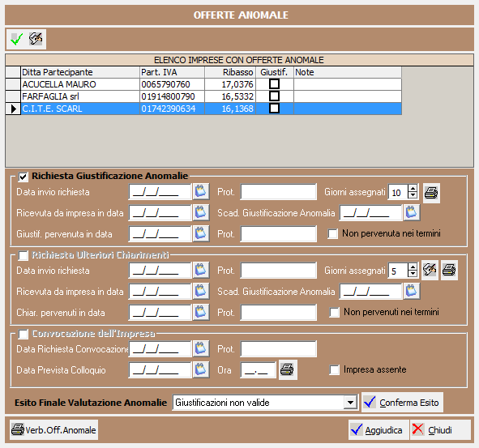
Task: Click printer icon next to Giorni assegnati 10
Action: tap(431, 193)
